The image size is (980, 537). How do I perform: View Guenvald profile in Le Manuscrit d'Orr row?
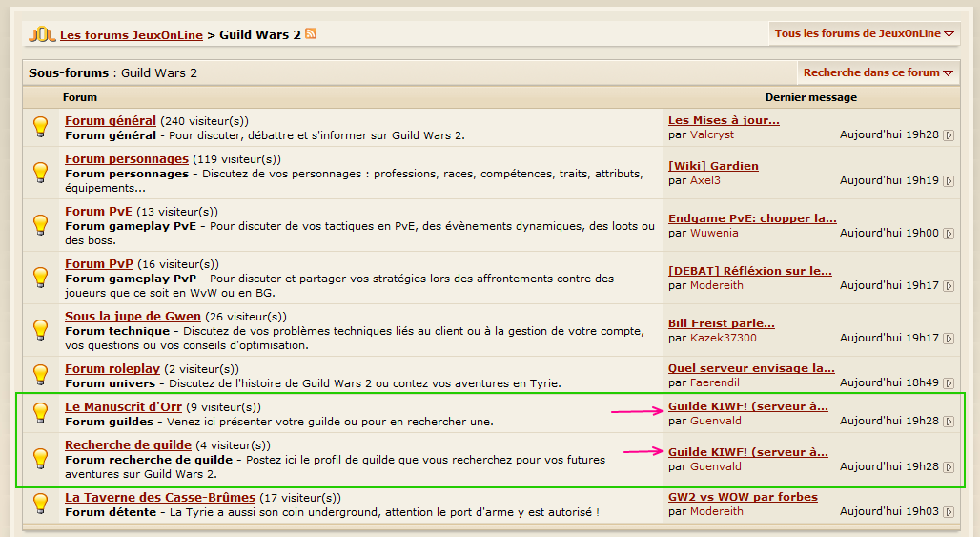716,421
